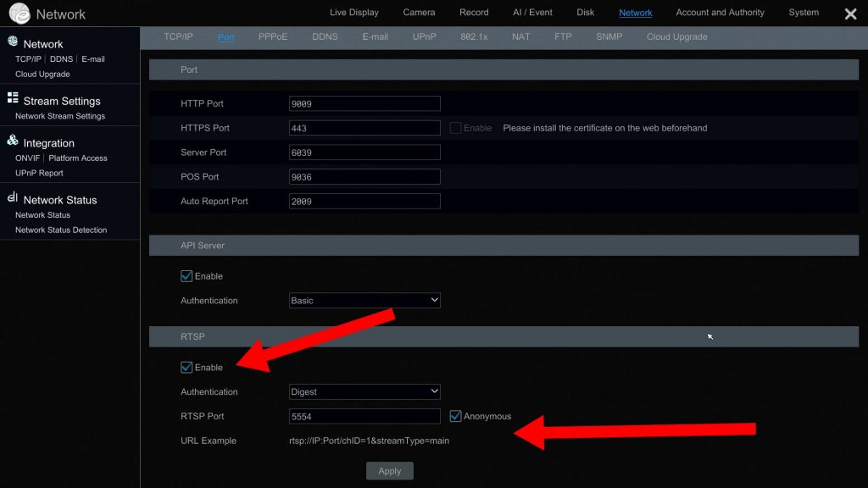This screenshot has width=868, height=488.
Task: Click the HTTP Port input box
Action: pos(364,103)
